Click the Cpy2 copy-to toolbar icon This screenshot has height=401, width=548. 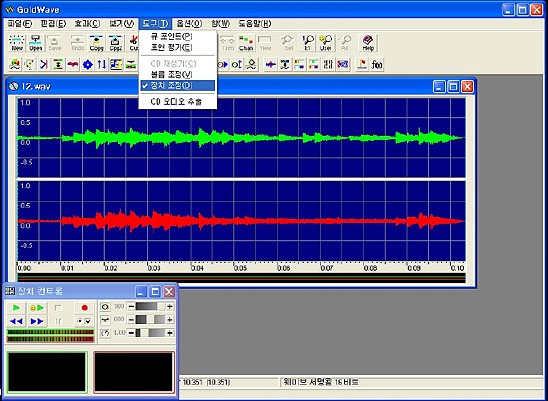[x=115, y=43]
